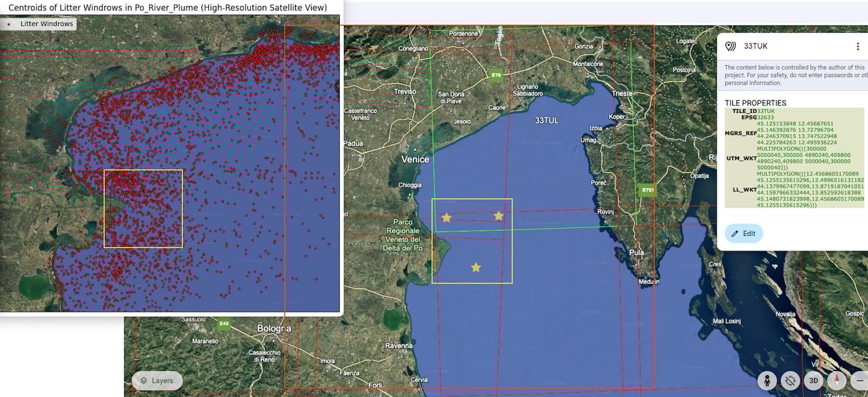Click the Conegliano town label

[x=414, y=48]
